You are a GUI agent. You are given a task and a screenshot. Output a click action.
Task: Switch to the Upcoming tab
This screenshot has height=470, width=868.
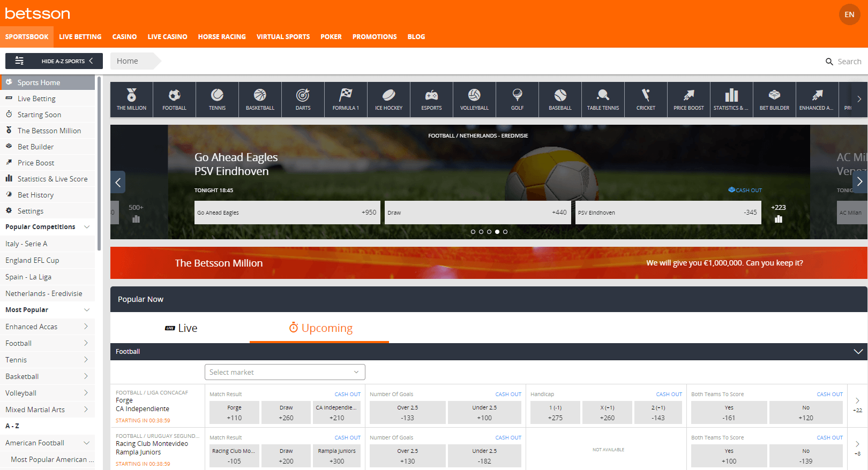[320, 328]
